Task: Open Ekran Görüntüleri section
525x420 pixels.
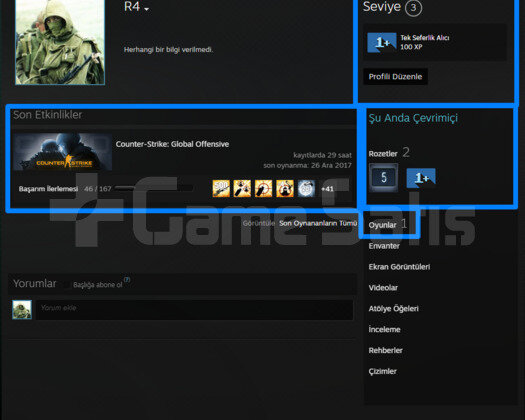Action: (x=399, y=267)
